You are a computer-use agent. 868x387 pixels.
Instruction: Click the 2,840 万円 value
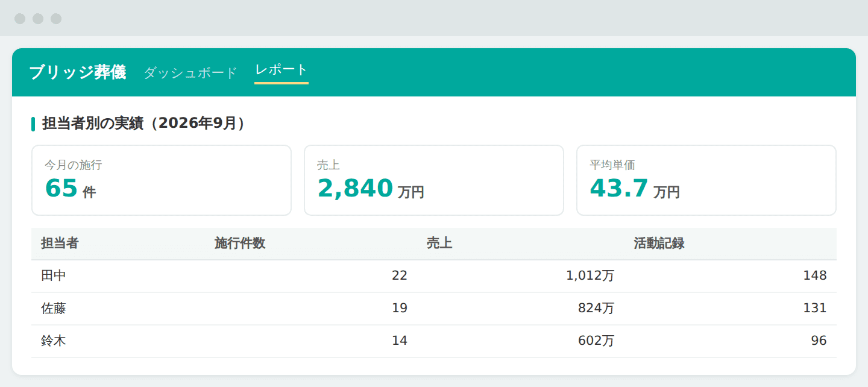tap(371, 189)
